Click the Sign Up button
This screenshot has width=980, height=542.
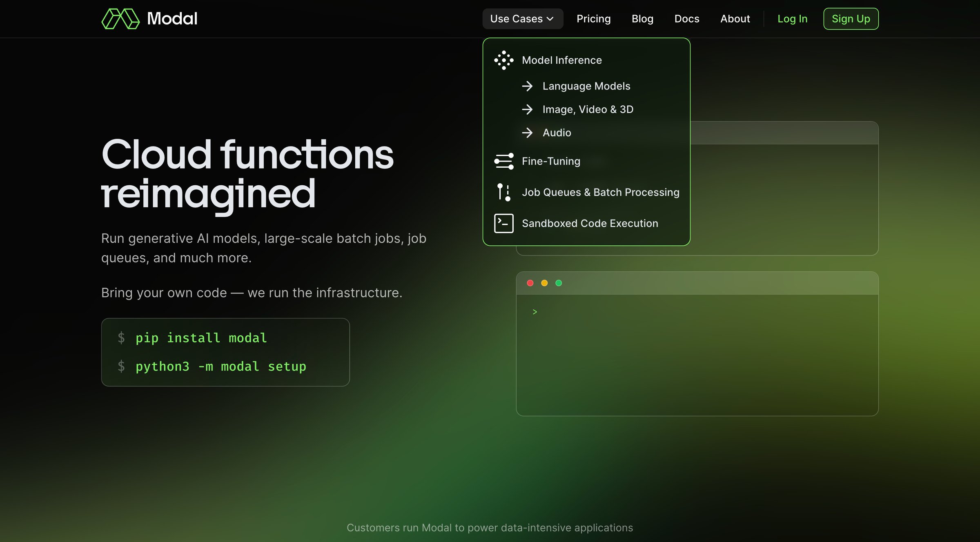851,19
